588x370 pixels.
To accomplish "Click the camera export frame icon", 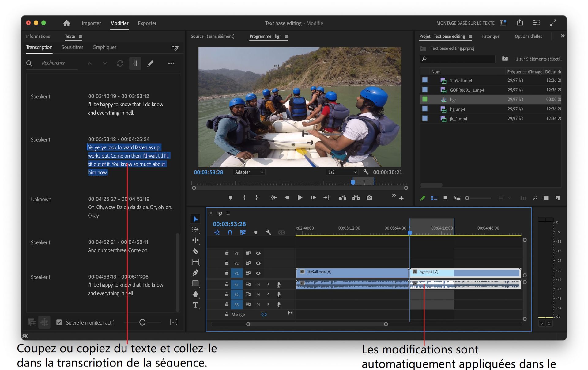I will click(x=369, y=198).
